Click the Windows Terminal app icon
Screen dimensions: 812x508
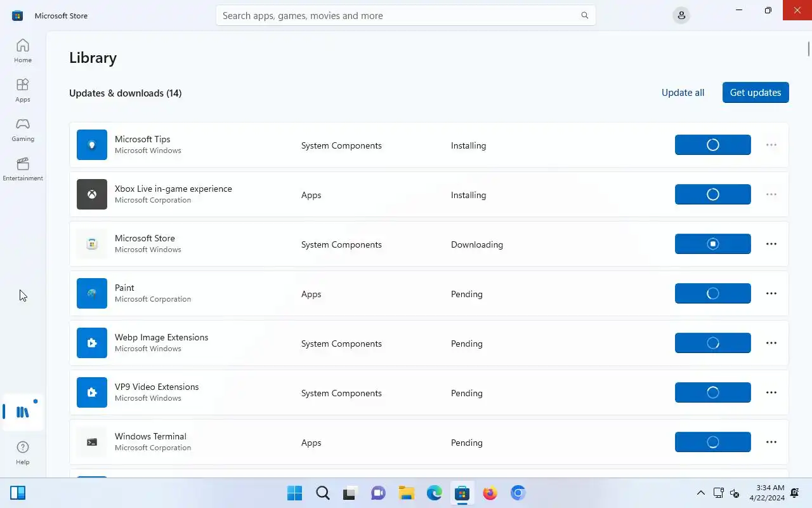coord(92,442)
